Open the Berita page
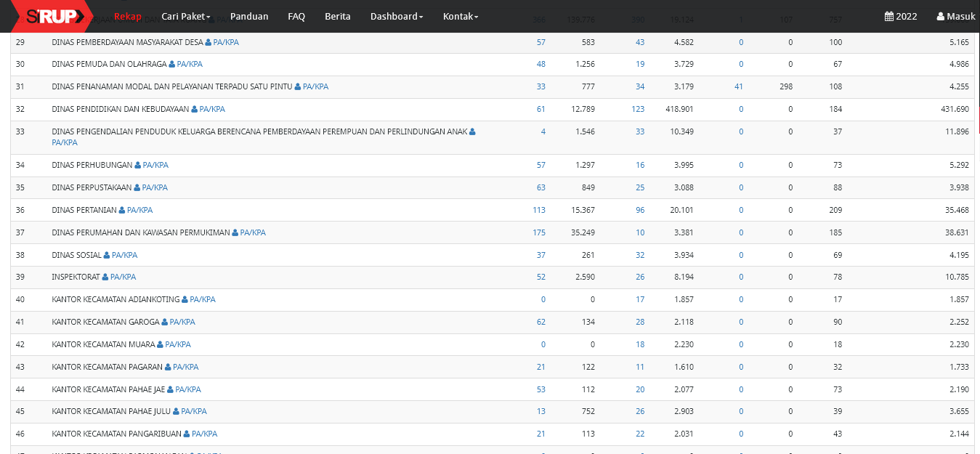The image size is (980, 454). (x=337, y=17)
